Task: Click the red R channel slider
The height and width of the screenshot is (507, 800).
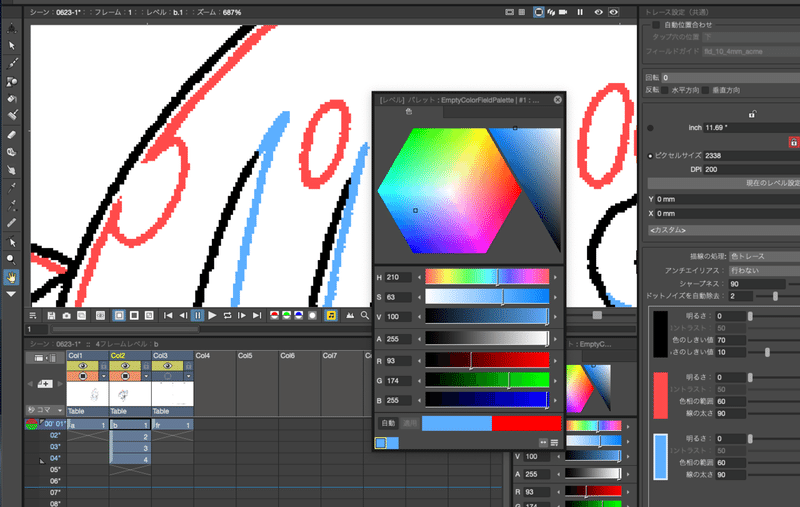Action: pyautogui.click(x=487, y=361)
